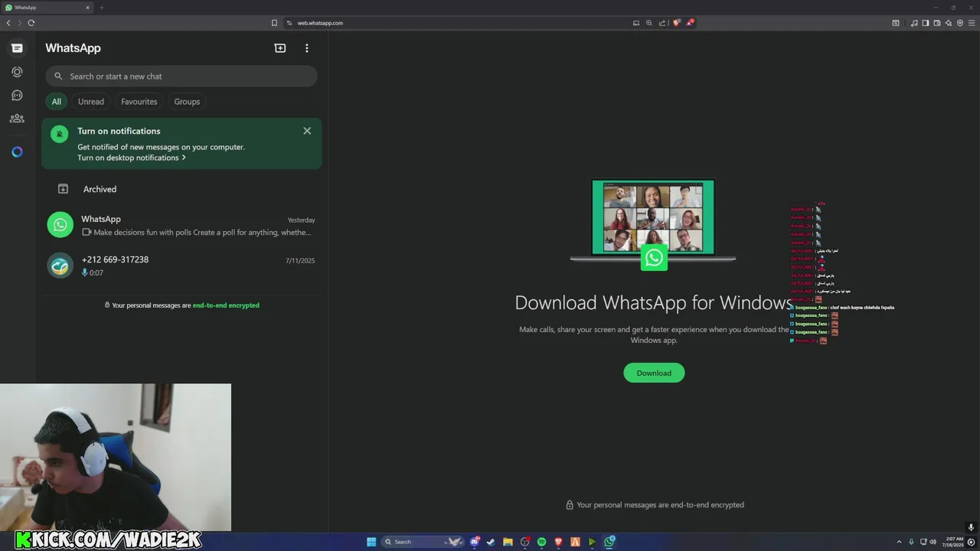This screenshot has height=551, width=980.
Task: Click the WhatsApp green avatar in chat list
Action: click(60, 225)
